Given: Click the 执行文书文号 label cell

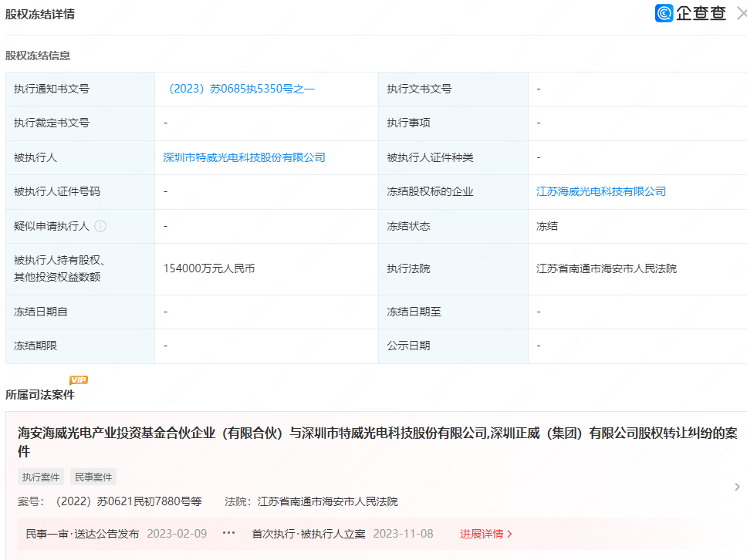Looking at the screenshot, I should point(453,89).
